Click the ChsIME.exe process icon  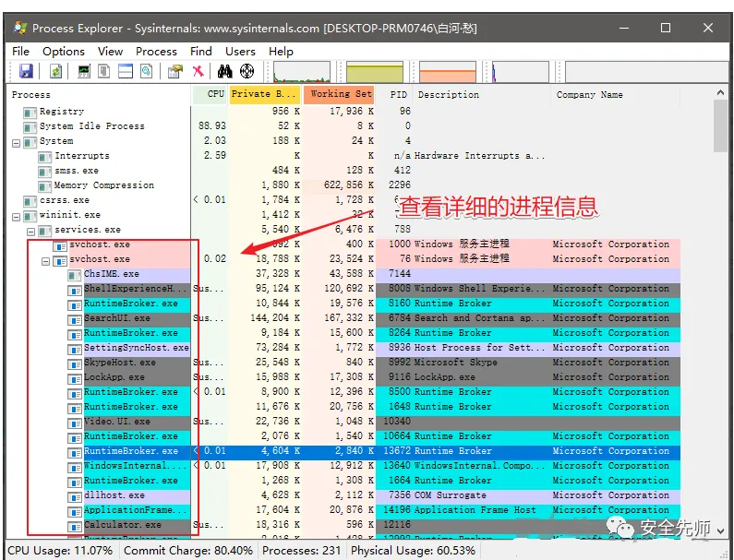click(x=75, y=275)
